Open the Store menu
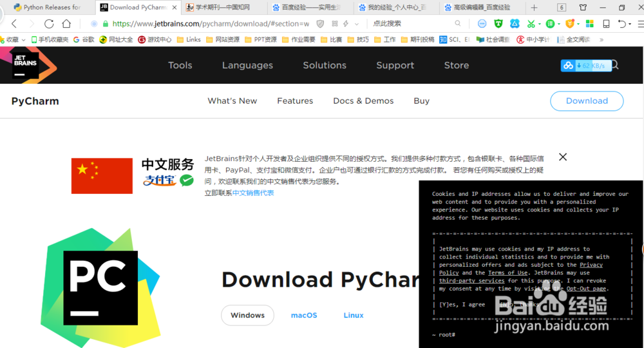644x348 pixels. click(x=457, y=65)
